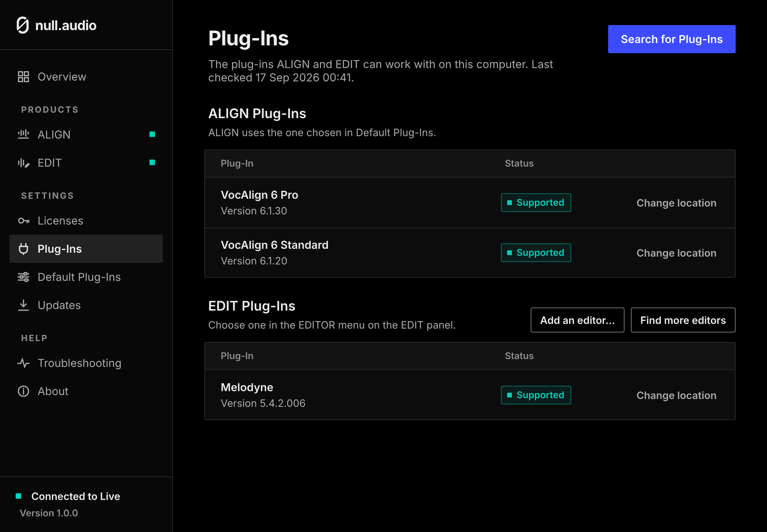
Task: Click Version 1.0.0 in sidebar footer
Action: 49,513
